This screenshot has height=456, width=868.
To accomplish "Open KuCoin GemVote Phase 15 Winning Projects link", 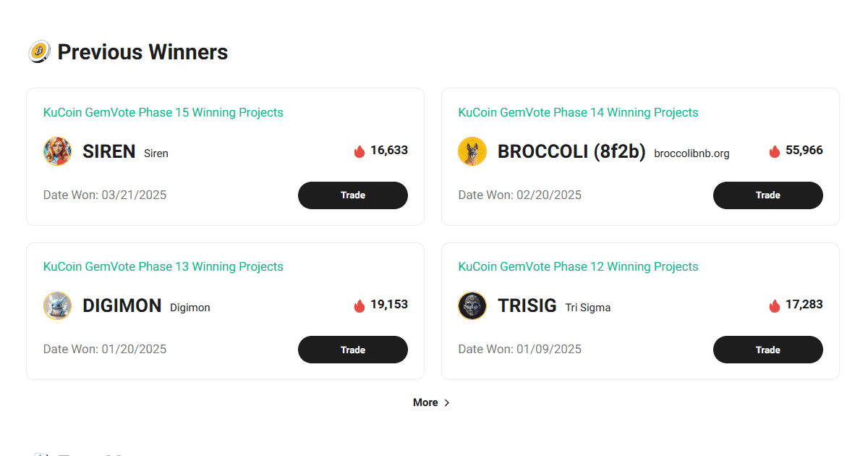I will [163, 112].
